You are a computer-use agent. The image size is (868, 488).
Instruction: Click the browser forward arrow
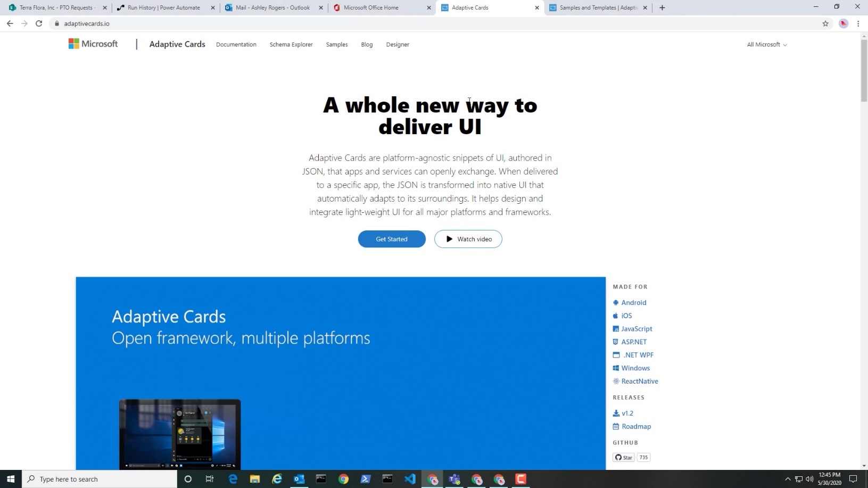24,23
